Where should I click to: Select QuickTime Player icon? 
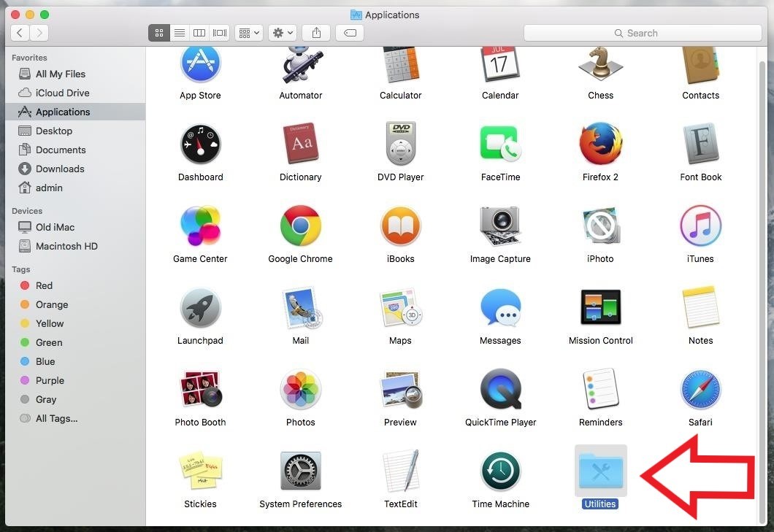[500, 390]
